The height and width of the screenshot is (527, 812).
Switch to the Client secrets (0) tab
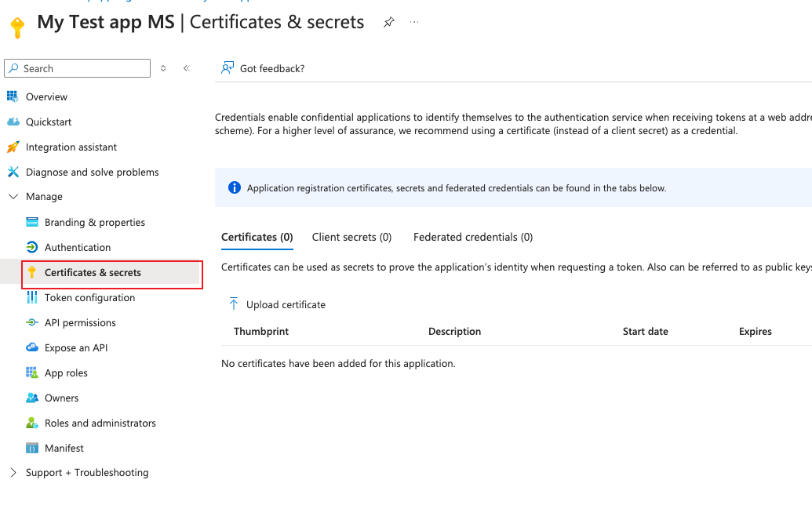pyautogui.click(x=351, y=237)
